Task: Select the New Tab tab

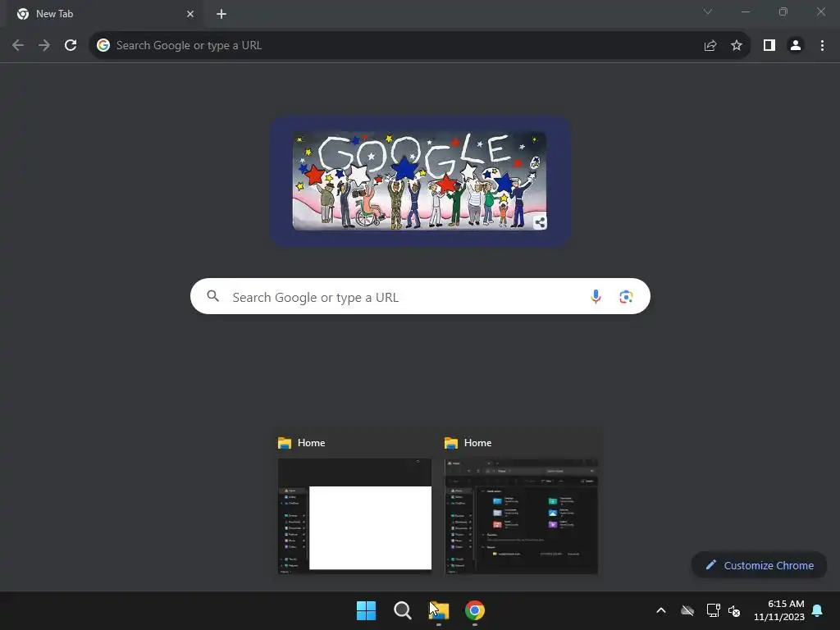Action: [105, 14]
